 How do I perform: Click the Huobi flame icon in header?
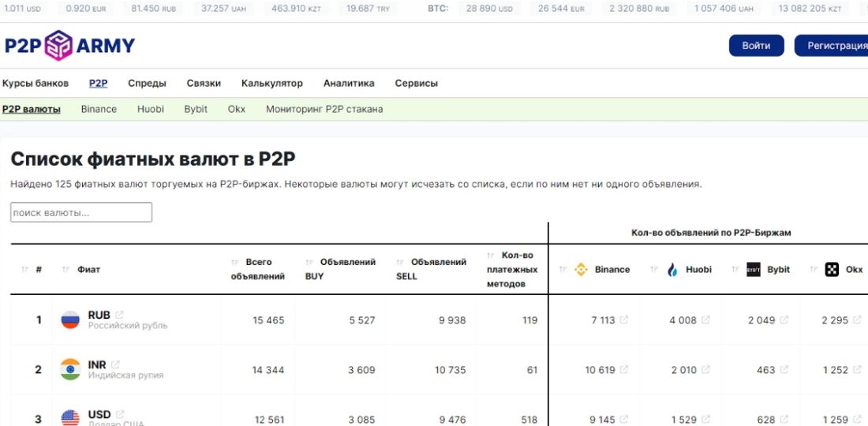pyautogui.click(x=673, y=270)
